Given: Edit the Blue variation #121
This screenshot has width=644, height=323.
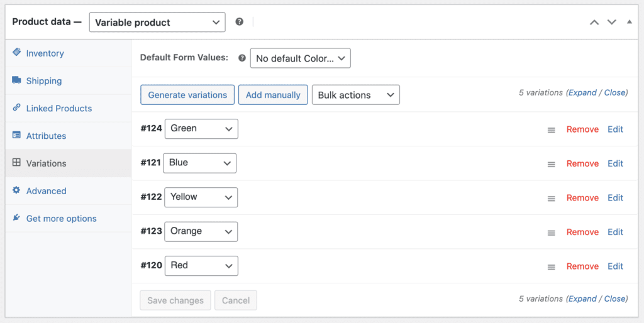Looking at the screenshot, I should [615, 163].
